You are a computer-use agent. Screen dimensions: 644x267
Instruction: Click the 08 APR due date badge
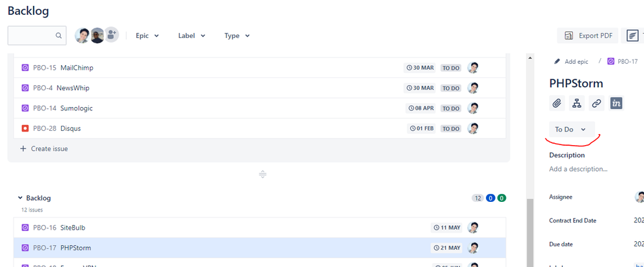point(421,108)
